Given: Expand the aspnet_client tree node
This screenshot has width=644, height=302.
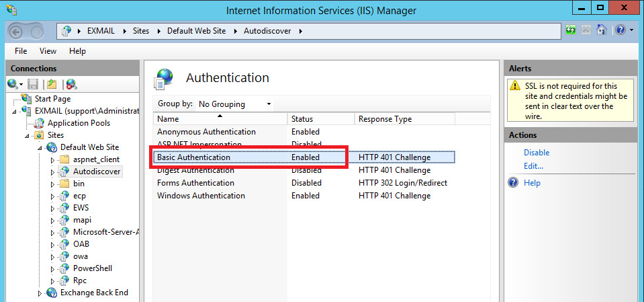Looking at the screenshot, I should click(52, 159).
